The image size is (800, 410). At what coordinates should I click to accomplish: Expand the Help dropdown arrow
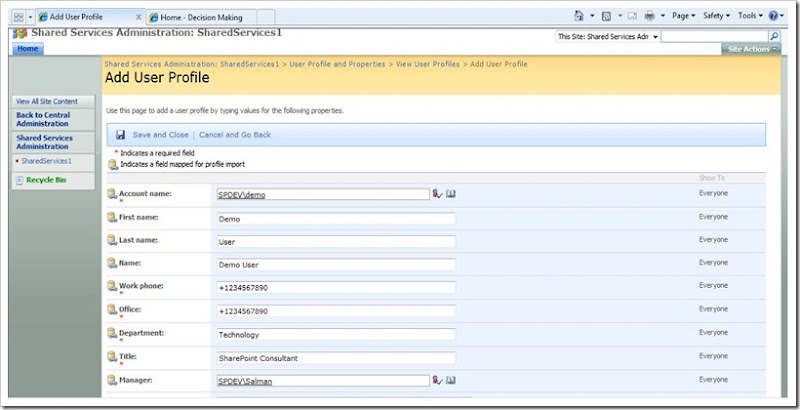[x=782, y=16]
